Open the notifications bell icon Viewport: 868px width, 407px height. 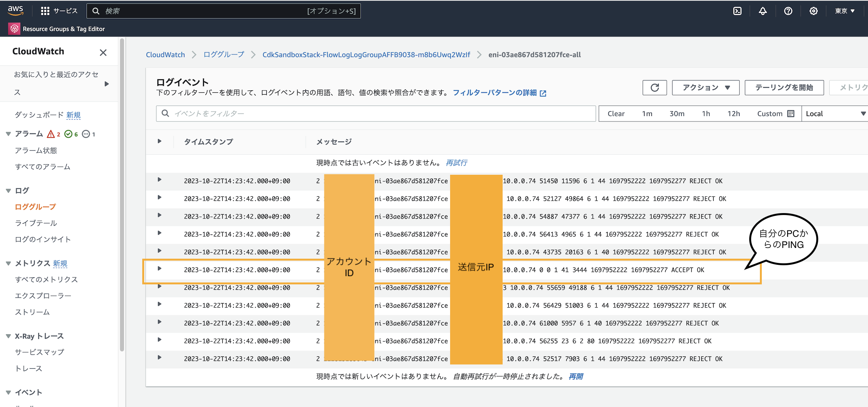[763, 11]
